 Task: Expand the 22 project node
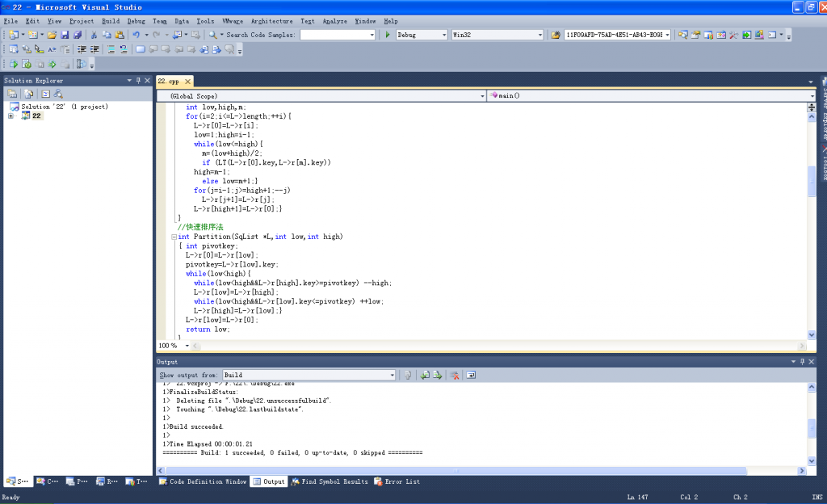10,115
